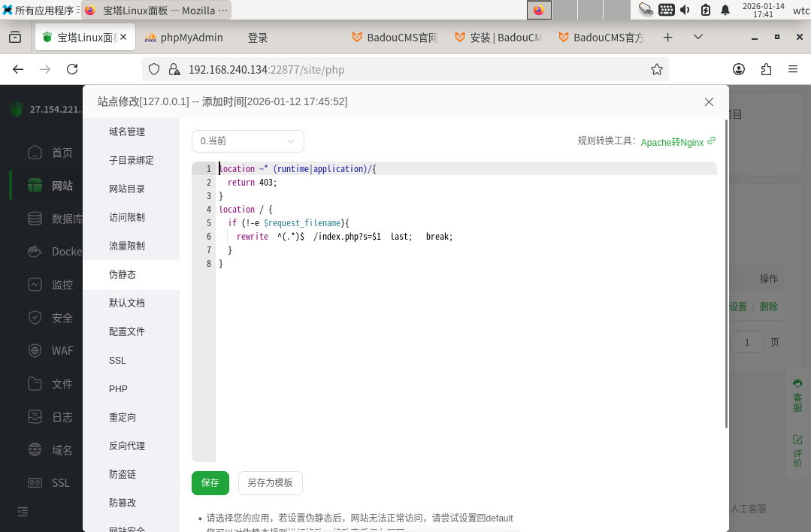Image resolution: width=811 pixels, height=532 pixels.
Task: Click the Firefox account profile icon
Action: (x=739, y=69)
